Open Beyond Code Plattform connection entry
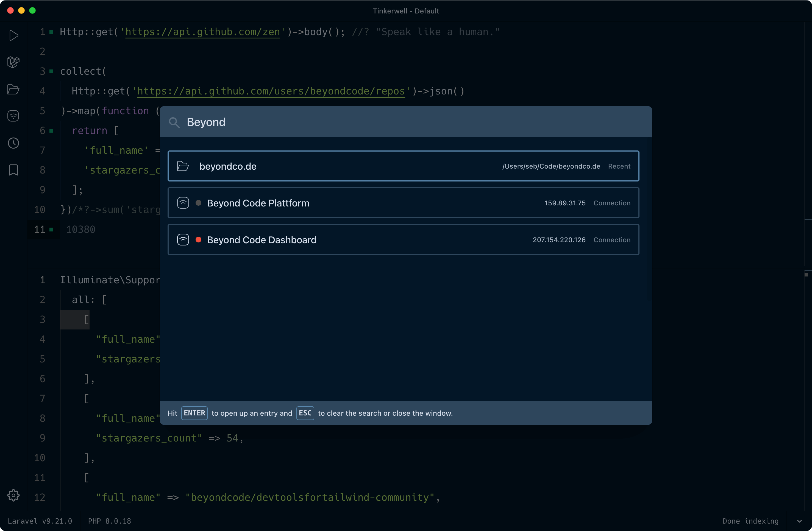The width and height of the screenshot is (812, 531). (403, 203)
